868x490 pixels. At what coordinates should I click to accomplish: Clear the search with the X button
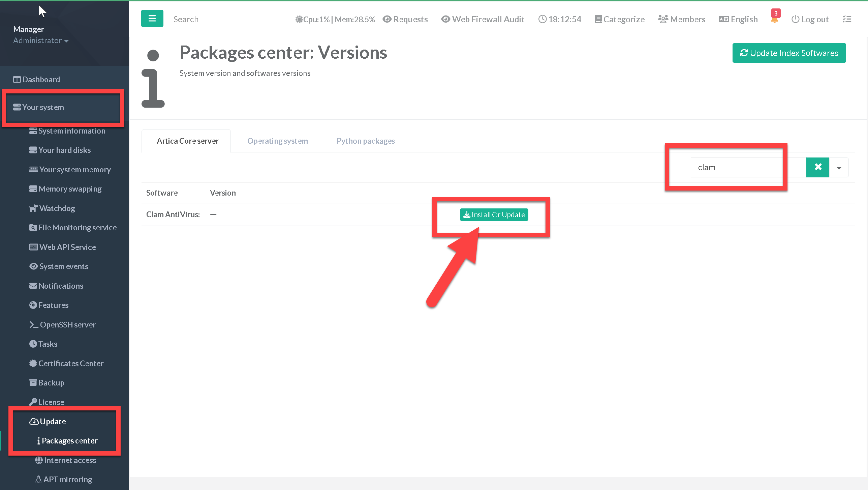[818, 167]
